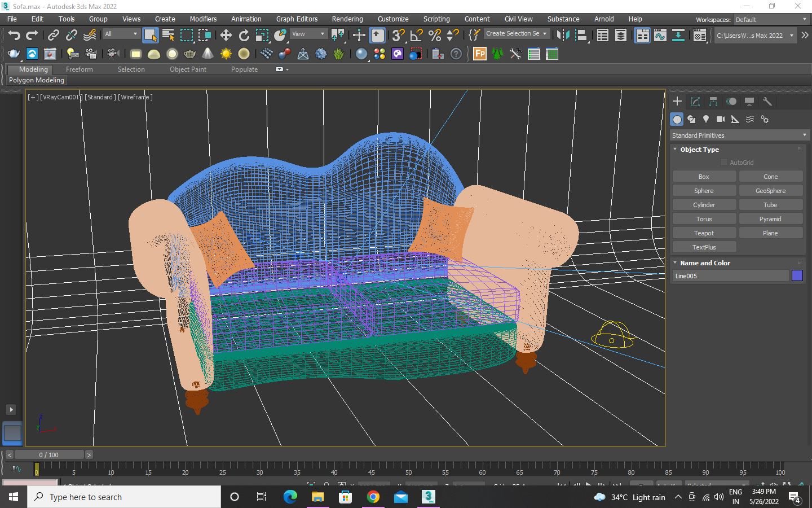Toggle the Percent Snap button
812x508 pixels.
(434, 36)
